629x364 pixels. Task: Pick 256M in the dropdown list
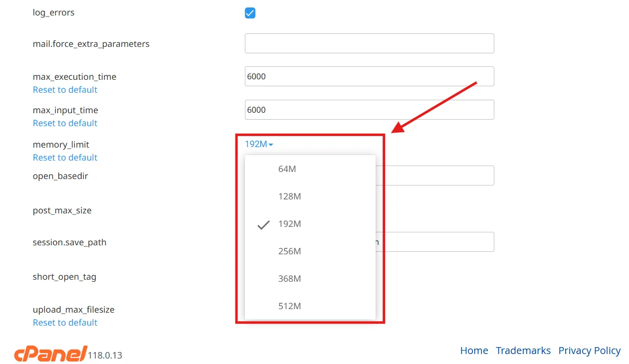click(289, 251)
